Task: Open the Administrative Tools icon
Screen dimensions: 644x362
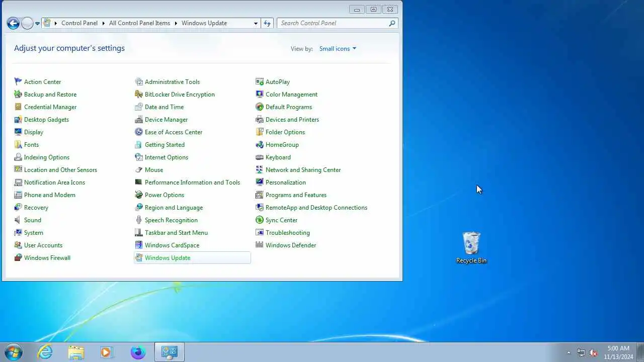Action: 139,81
